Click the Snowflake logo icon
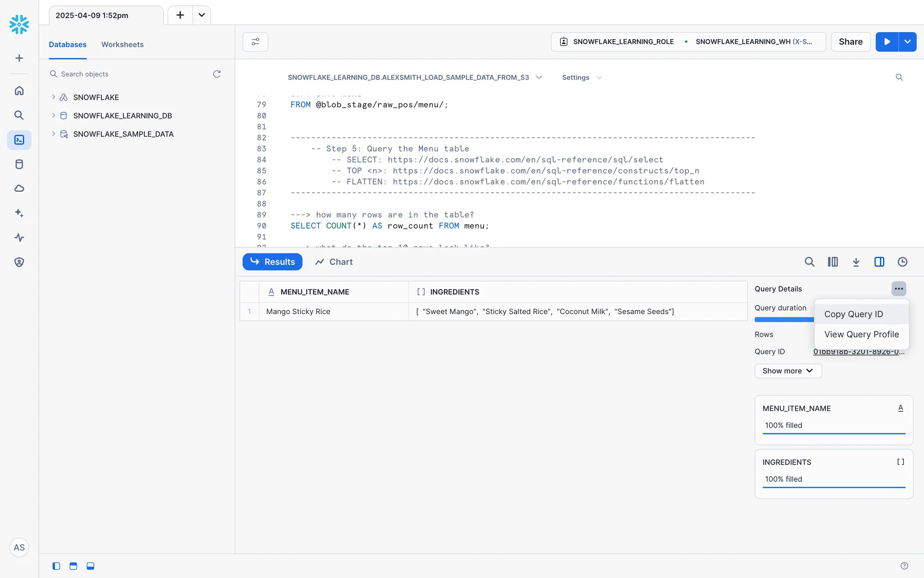The image size is (924, 578). (19, 24)
